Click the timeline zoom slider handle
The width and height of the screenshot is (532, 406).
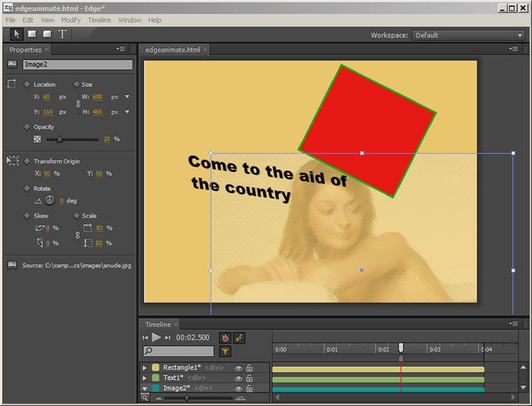187,398
